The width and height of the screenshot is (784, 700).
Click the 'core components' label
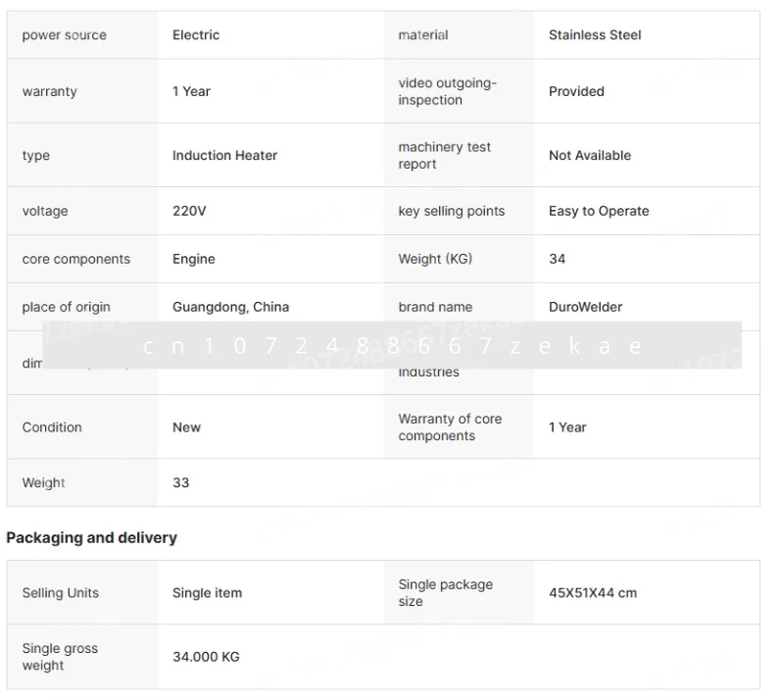75,259
